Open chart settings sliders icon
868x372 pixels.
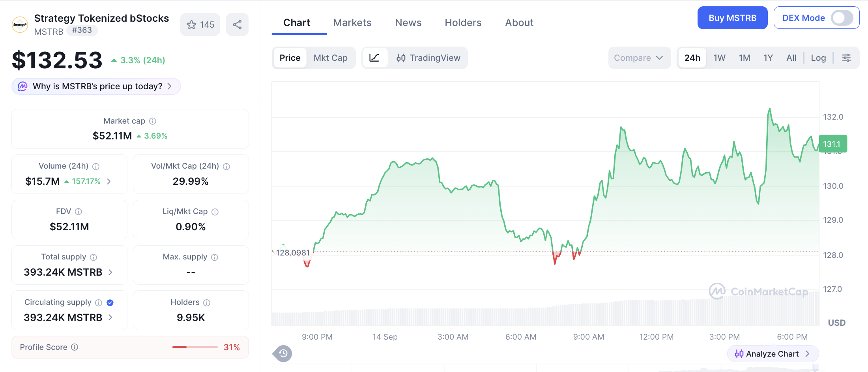(846, 58)
